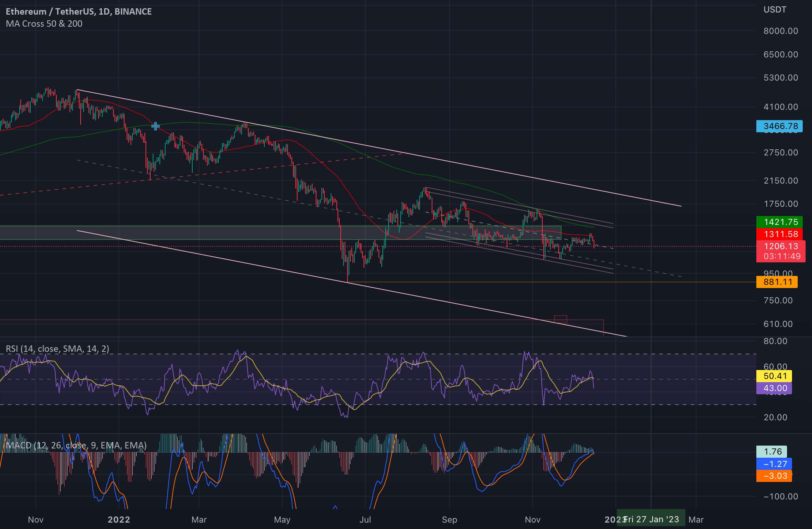Screen dimensions: 812x529
Task: Click the current price label 1206.13
Action: [781, 246]
